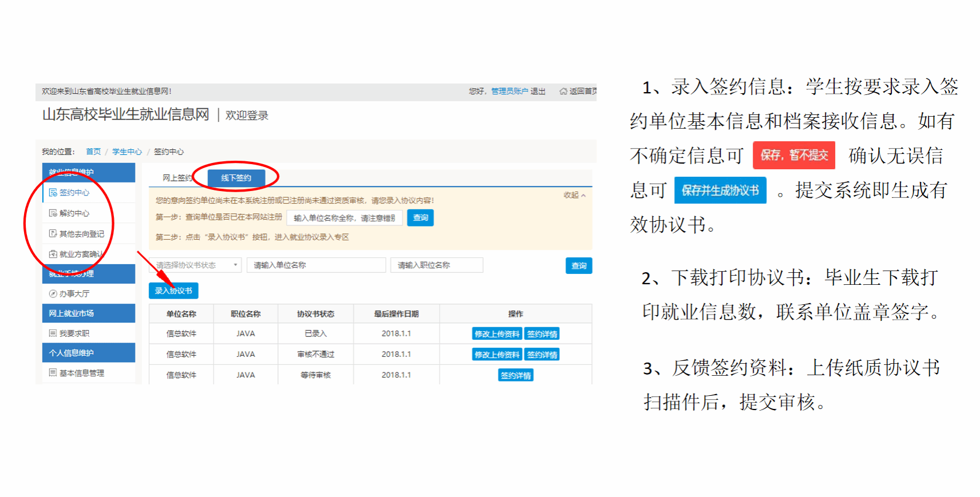
Task: Click the 就业方案确认 sidebar icon
Action: click(53, 255)
